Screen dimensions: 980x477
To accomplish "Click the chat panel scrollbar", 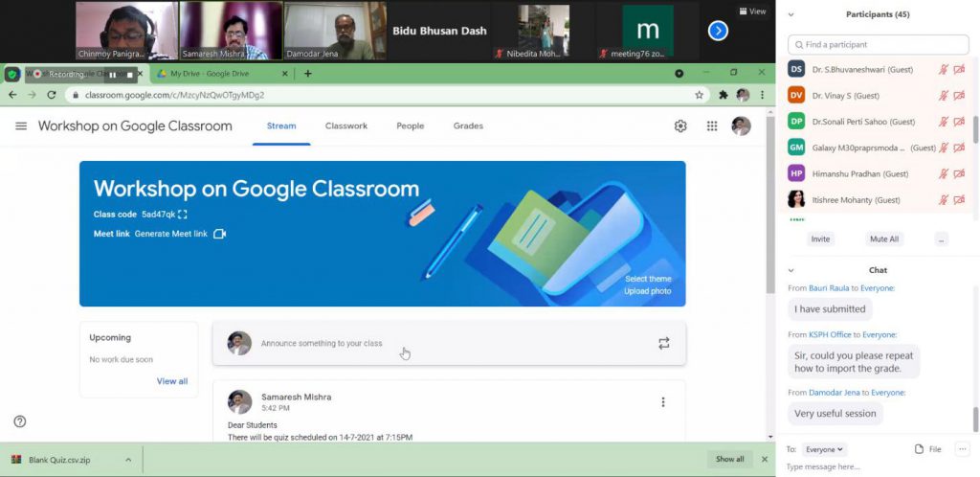I will tap(976, 420).
